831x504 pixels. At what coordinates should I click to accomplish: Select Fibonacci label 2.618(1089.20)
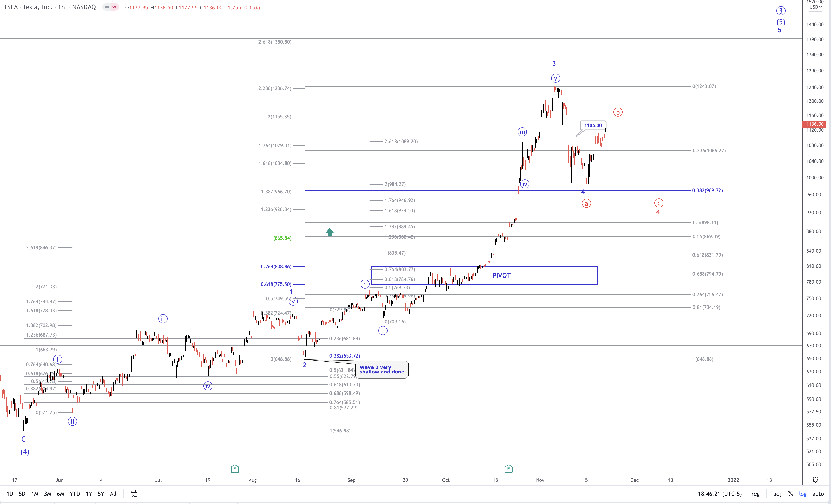pyautogui.click(x=401, y=141)
